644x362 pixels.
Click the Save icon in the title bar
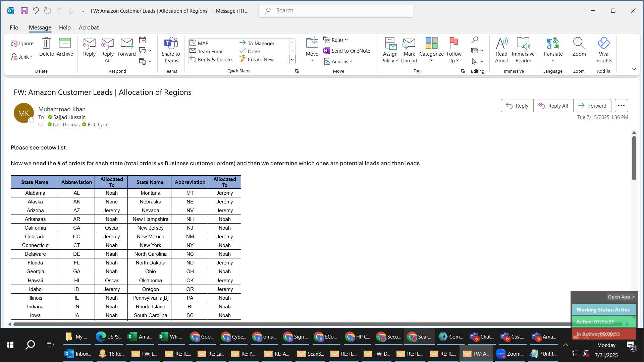tap(24, 11)
